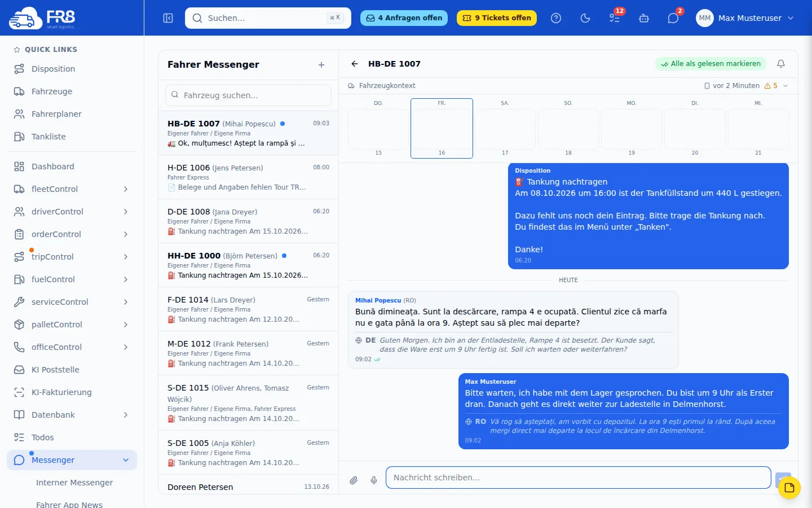Click the FR8 logo
812x508 pixels.
42,18
